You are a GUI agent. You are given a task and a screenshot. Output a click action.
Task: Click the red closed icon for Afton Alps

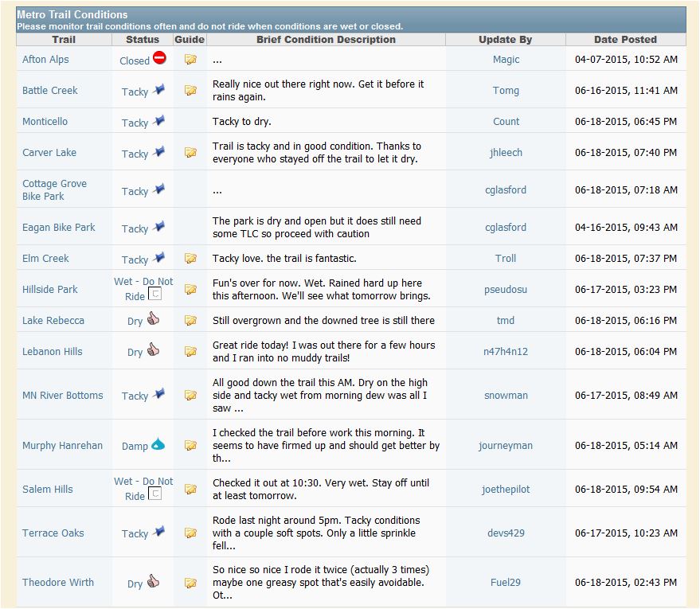click(159, 58)
